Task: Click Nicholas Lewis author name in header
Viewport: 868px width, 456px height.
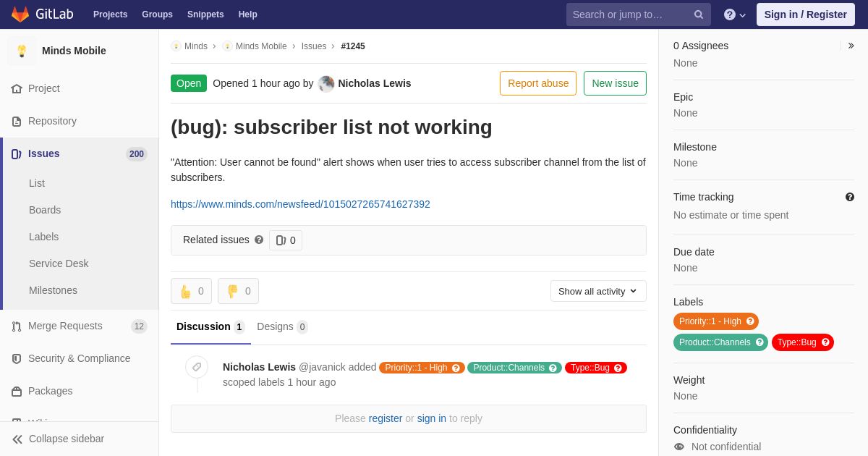Action: (x=375, y=83)
